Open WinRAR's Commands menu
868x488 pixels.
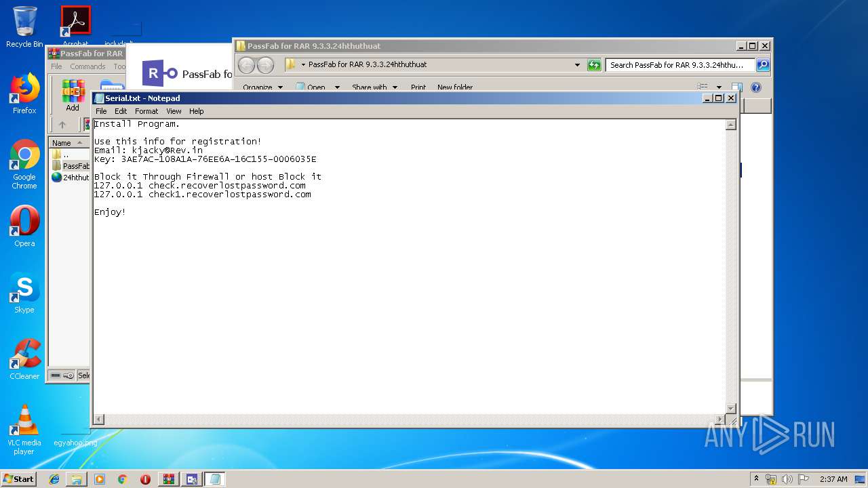(x=87, y=66)
